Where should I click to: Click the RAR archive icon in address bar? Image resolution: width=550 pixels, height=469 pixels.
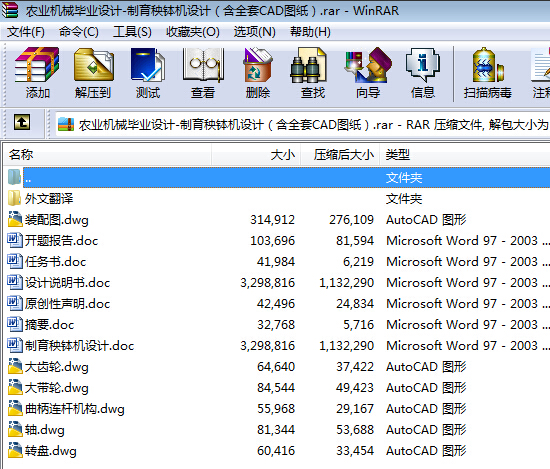click(x=66, y=124)
